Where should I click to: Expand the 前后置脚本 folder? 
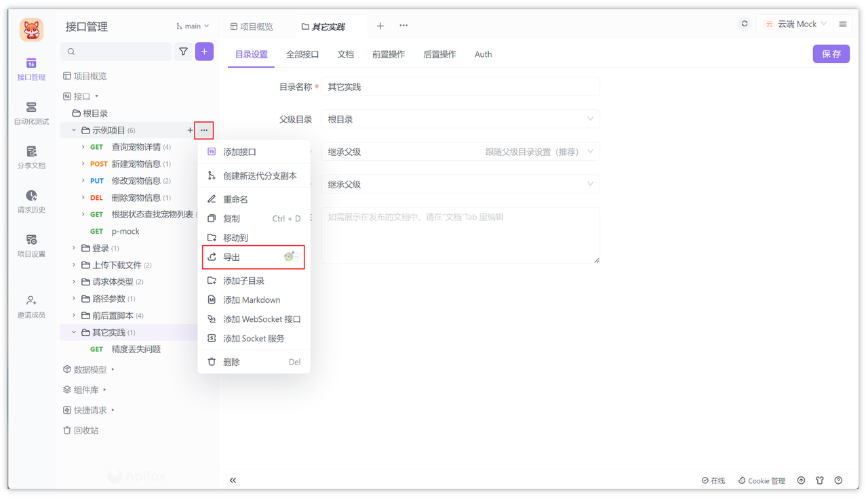point(74,316)
